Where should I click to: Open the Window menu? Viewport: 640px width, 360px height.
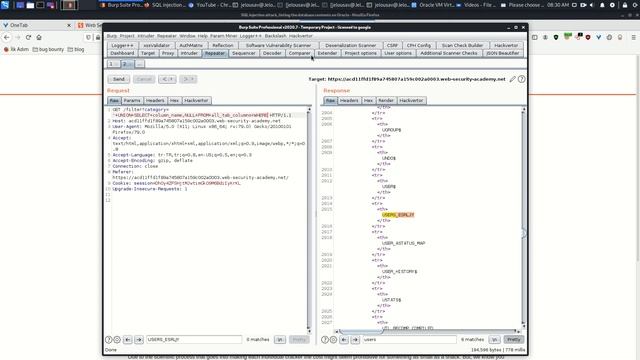[187, 36]
